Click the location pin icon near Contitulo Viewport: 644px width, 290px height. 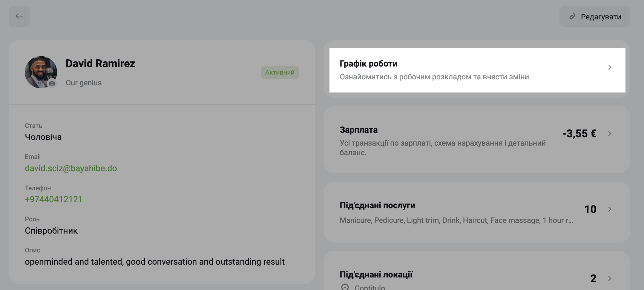coord(345,287)
